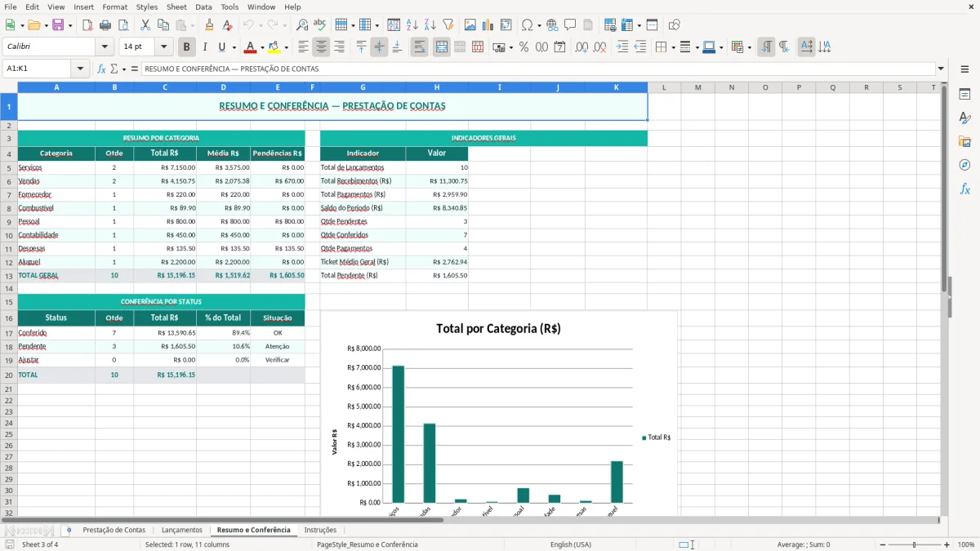
Task: Open sidebar Styles deck
Action: tap(964, 118)
